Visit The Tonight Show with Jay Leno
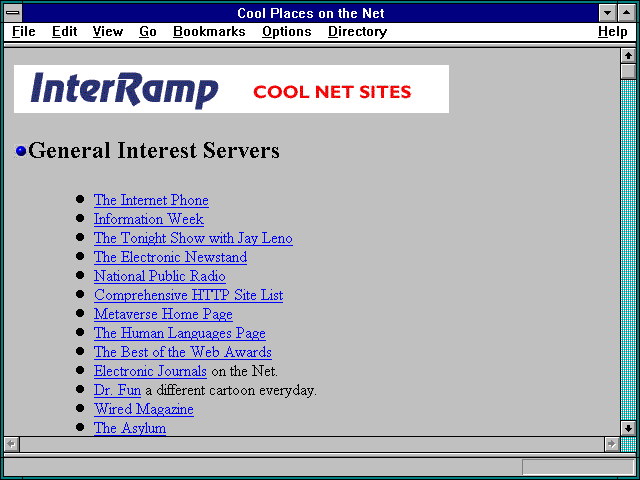This screenshot has width=640, height=480. (x=193, y=238)
